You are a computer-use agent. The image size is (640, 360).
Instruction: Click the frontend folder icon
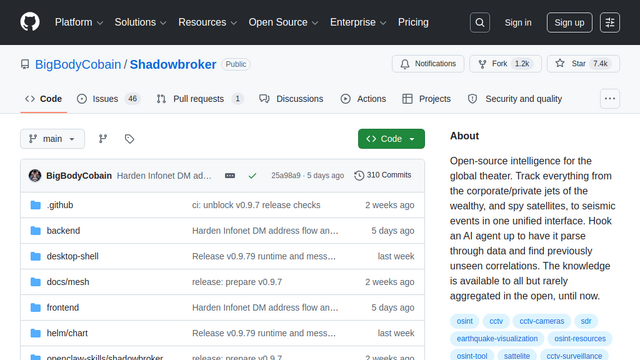(x=36, y=307)
